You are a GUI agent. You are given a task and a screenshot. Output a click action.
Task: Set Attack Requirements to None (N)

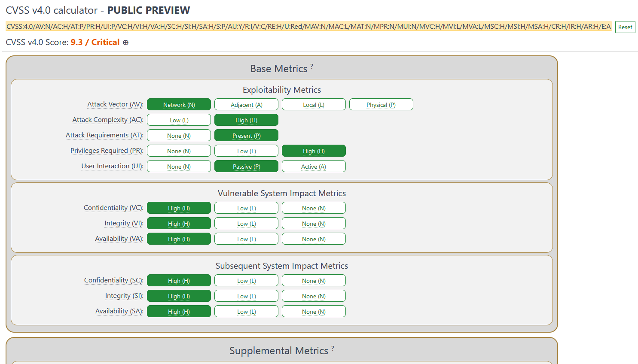179,136
